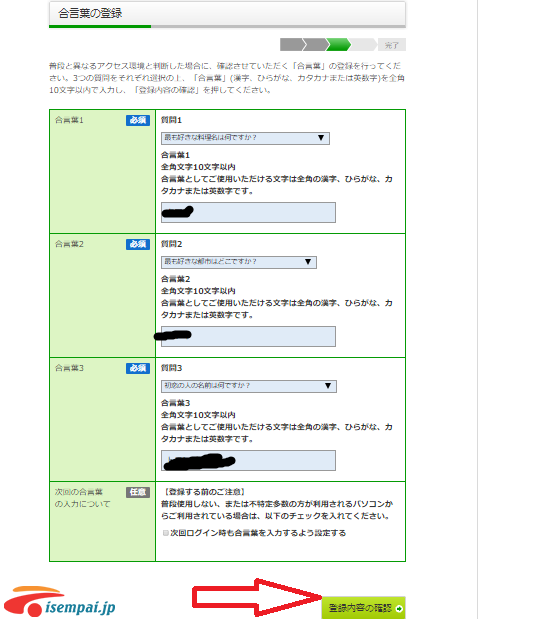
Task: Click the big red arrow annotation
Action: point(257,598)
